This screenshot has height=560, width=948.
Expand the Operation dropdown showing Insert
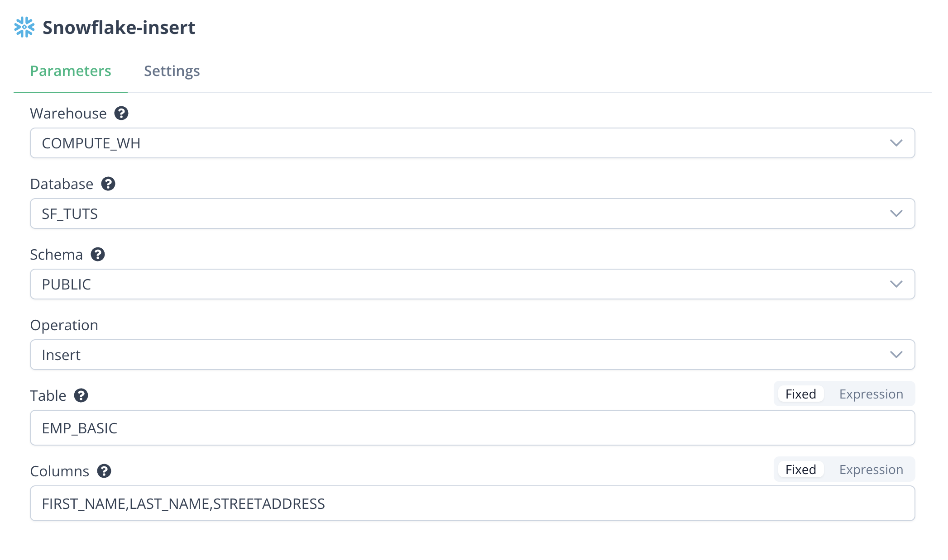pyautogui.click(x=472, y=355)
